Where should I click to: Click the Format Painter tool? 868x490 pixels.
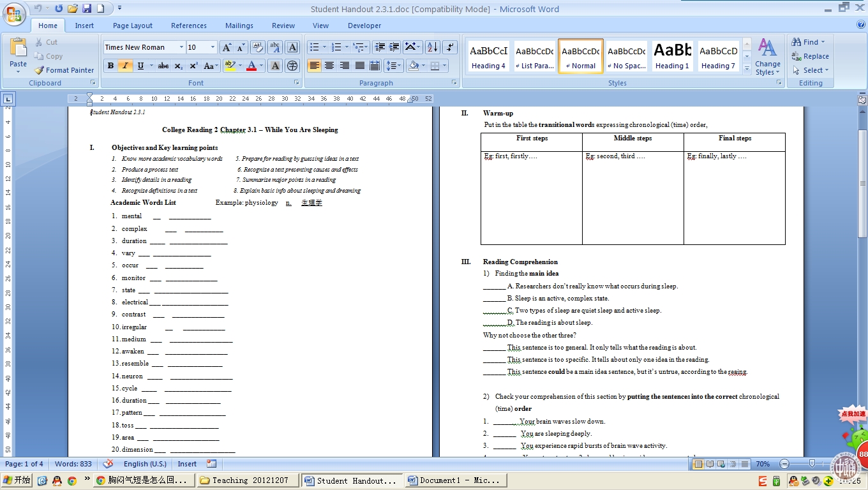pyautogui.click(x=64, y=70)
